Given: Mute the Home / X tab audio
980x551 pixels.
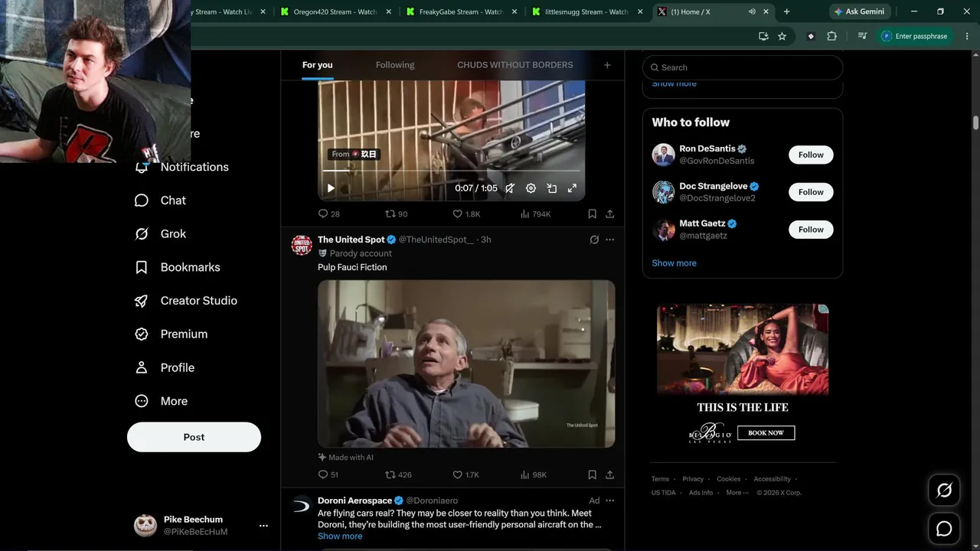Looking at the screenshot, I should (753, 11).
